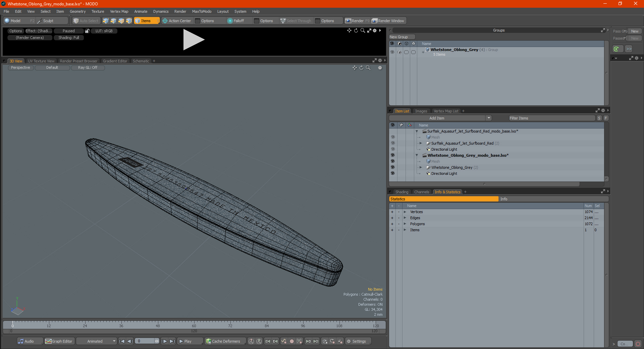The width and height of the screenshot is (644, 349).
Task: Toggle visibility of Surftek Mesh item
Action: point(392,137)
